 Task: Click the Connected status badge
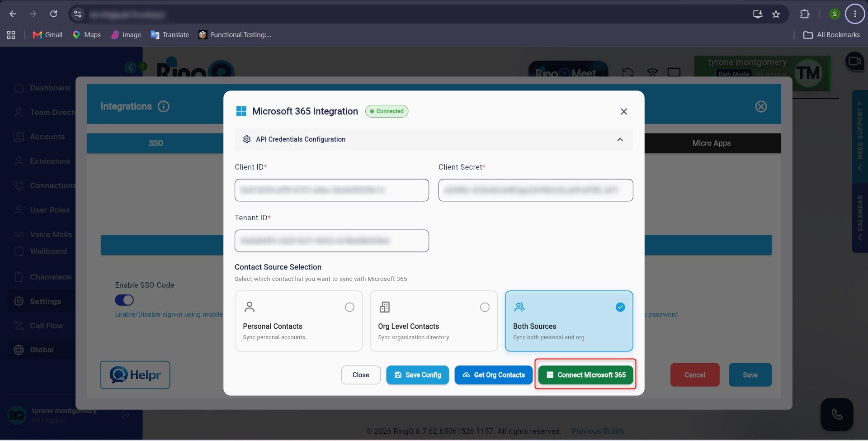pos(387,111)
